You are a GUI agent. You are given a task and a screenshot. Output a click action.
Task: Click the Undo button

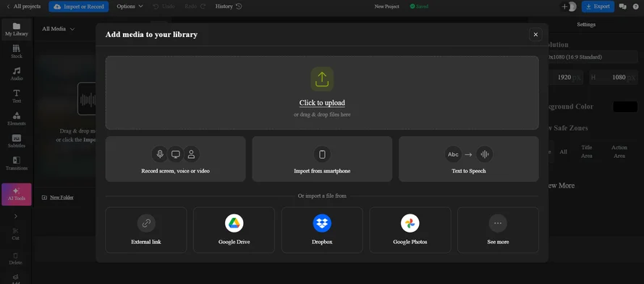(x=164, y=7)
